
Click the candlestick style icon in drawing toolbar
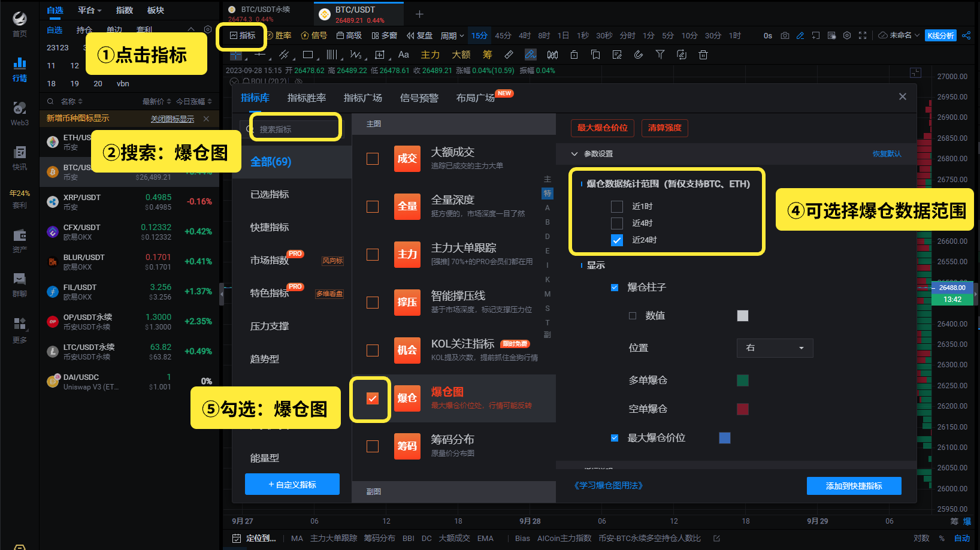pyautogui.click(x=552, y=55)
